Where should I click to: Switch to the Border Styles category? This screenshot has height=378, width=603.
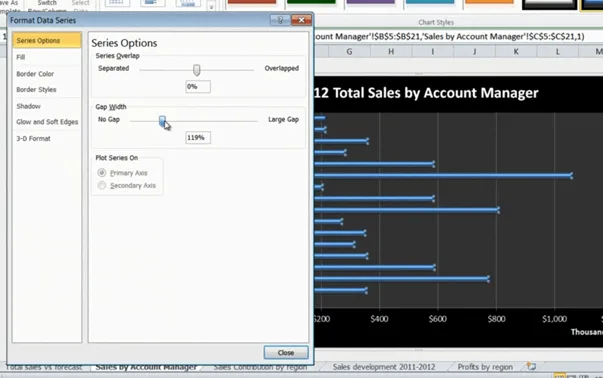36,90
